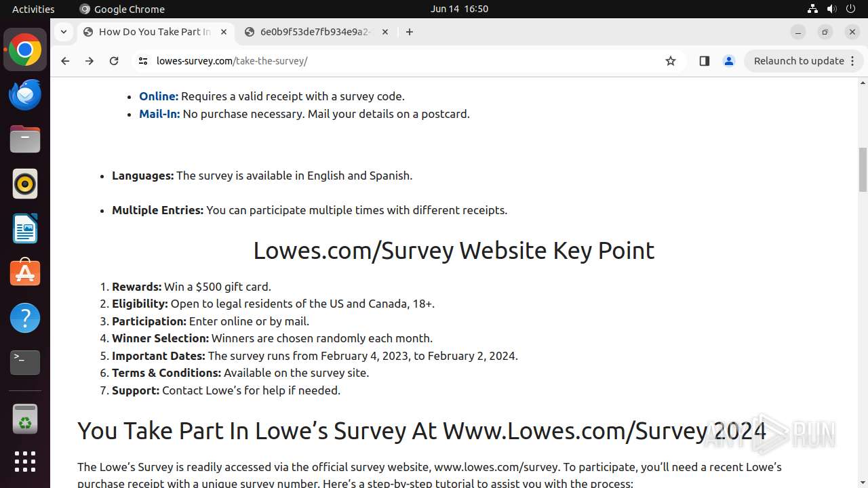Click 'Rewards:' list item text
868x488 pixels.
click(x=191, y=287)
